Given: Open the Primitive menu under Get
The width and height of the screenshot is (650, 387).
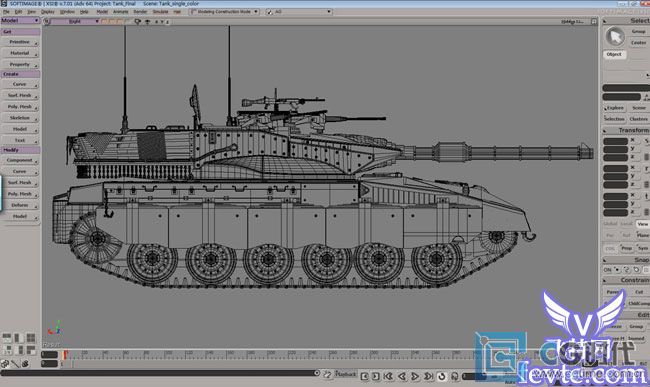Looking at the screenshot, I should 20,42.
